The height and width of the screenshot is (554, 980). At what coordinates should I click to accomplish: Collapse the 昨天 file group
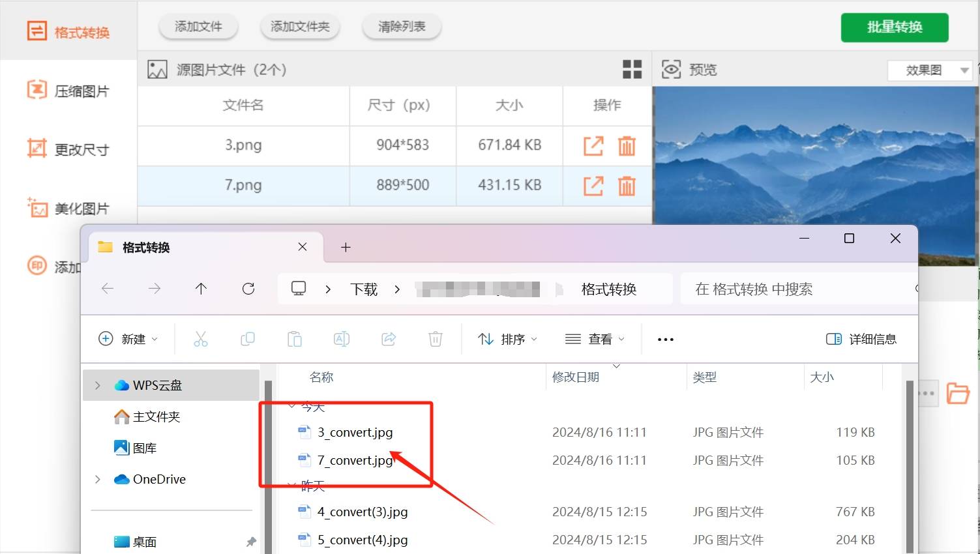click(x=291, y=485)
